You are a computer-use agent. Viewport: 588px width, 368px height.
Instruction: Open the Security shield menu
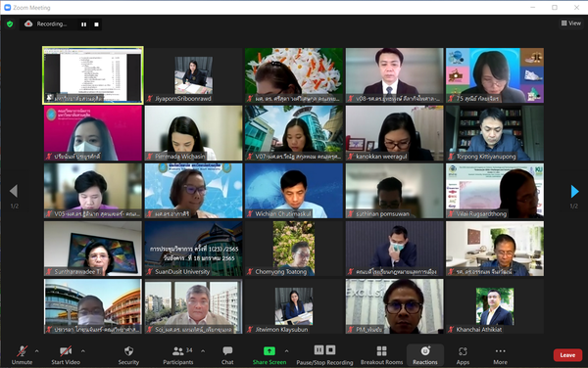coord(128,354)
